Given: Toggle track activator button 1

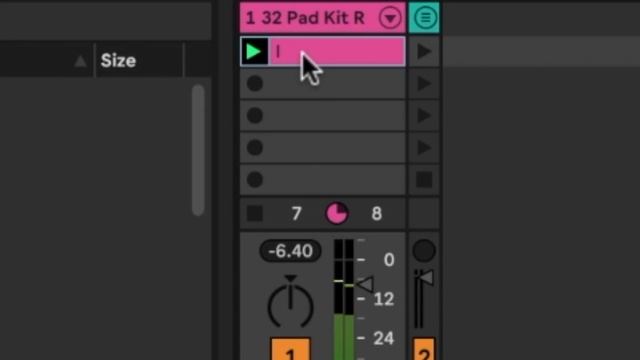Looking at the screenshot, I should tap(291, 349).
